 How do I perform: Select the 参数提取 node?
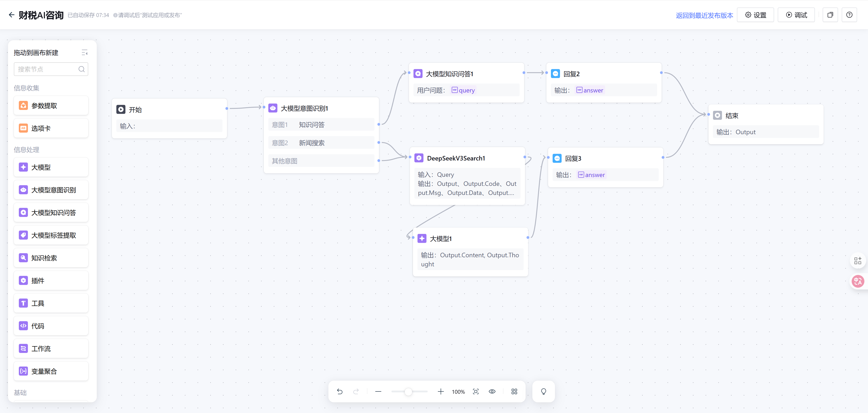[51, 106]
